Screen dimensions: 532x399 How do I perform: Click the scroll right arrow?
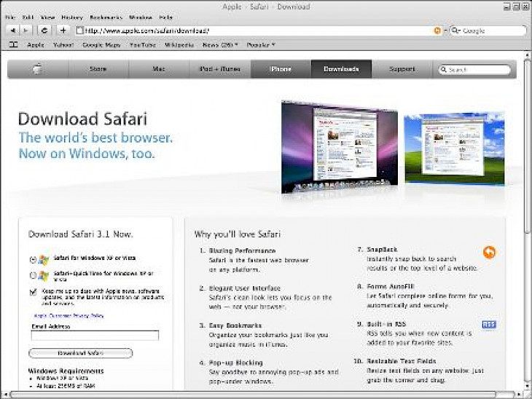[x=518, y=395]
